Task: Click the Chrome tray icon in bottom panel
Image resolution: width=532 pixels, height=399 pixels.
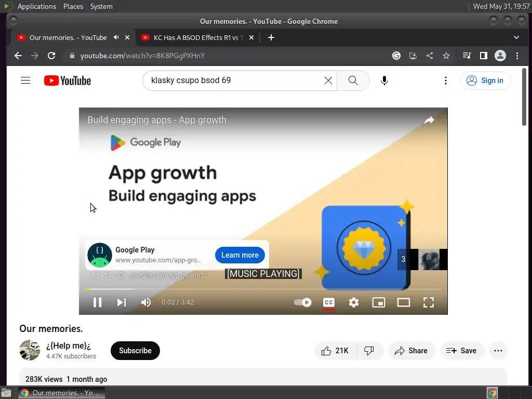Action: pyautogui.click(x=492, y=393)
